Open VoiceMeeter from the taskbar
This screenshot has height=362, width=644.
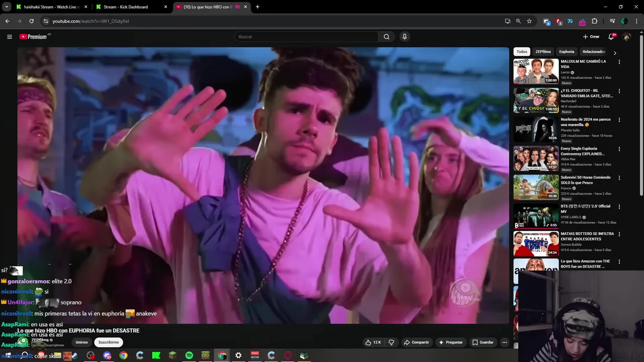[x=255, y=355]
